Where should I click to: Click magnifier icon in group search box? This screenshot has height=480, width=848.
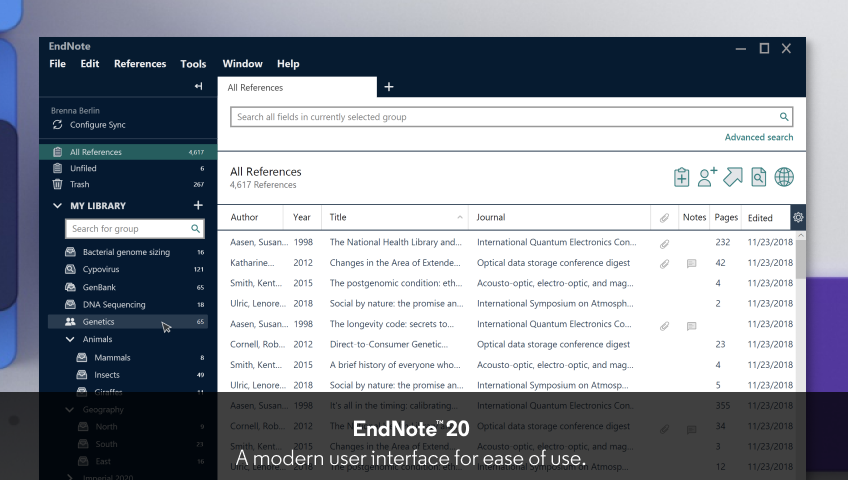tap(195, 229)
